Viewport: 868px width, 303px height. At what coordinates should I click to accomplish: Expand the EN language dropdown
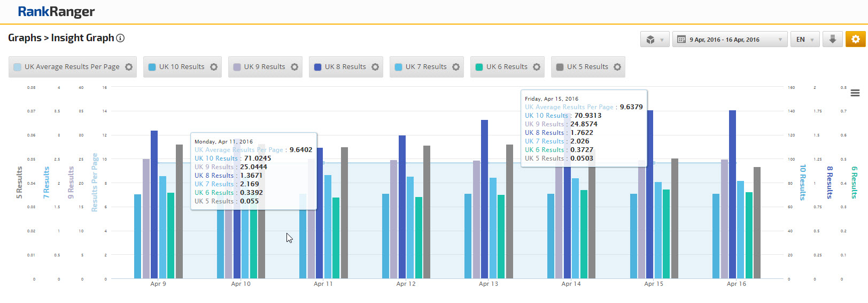point(804,40)
